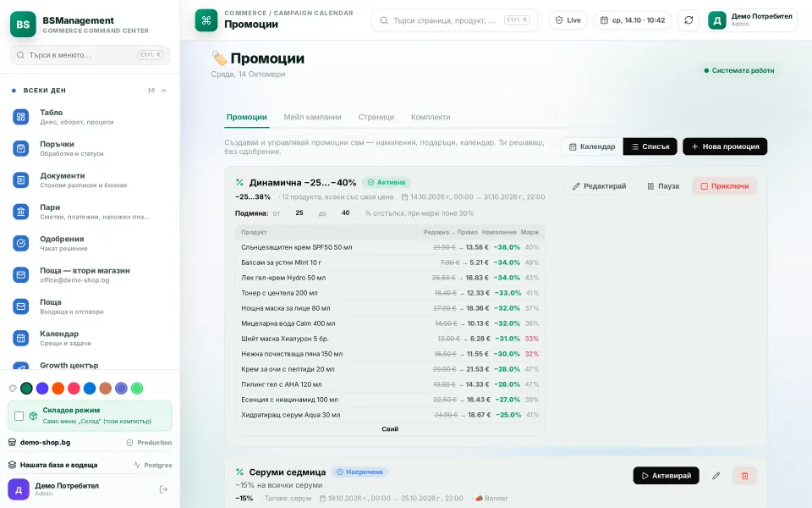
Task: Click the refresh icon in top bar
Action: [689, 20]
